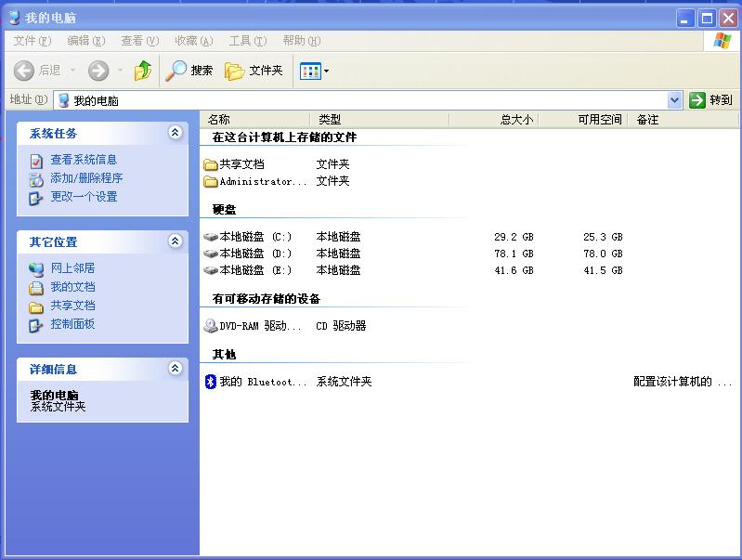Collapse the 详细信息 panel chevron
Screen dimensions: 742x560
176,368
